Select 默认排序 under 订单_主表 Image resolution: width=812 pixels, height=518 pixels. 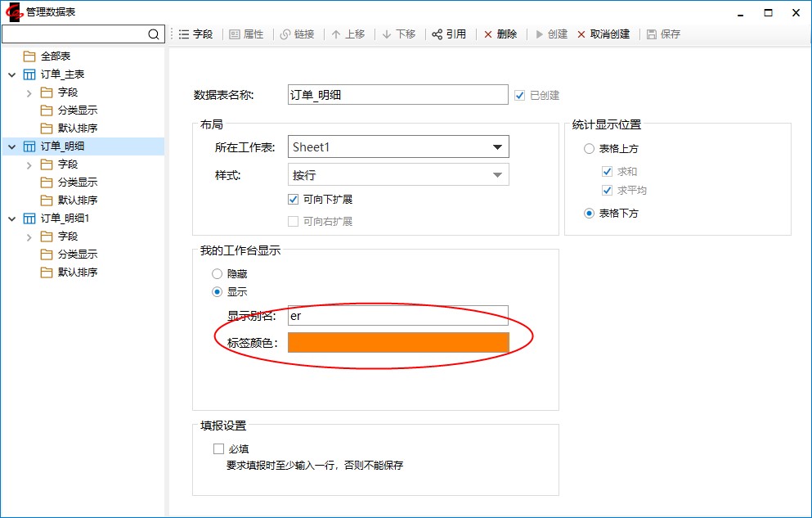pos(77,128)
